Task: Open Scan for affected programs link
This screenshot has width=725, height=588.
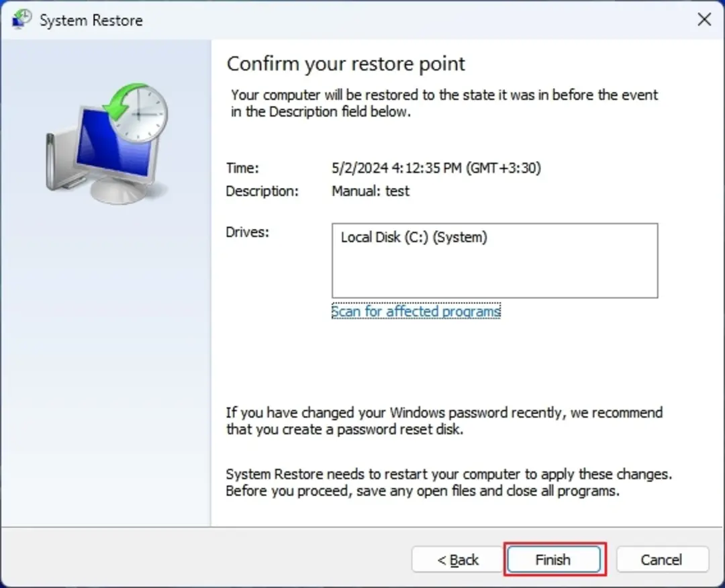Action: tap(416, 311)
